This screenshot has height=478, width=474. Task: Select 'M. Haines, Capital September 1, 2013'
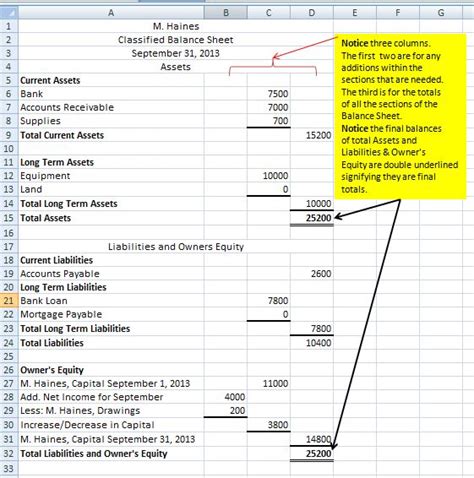(x=111, y=384)
